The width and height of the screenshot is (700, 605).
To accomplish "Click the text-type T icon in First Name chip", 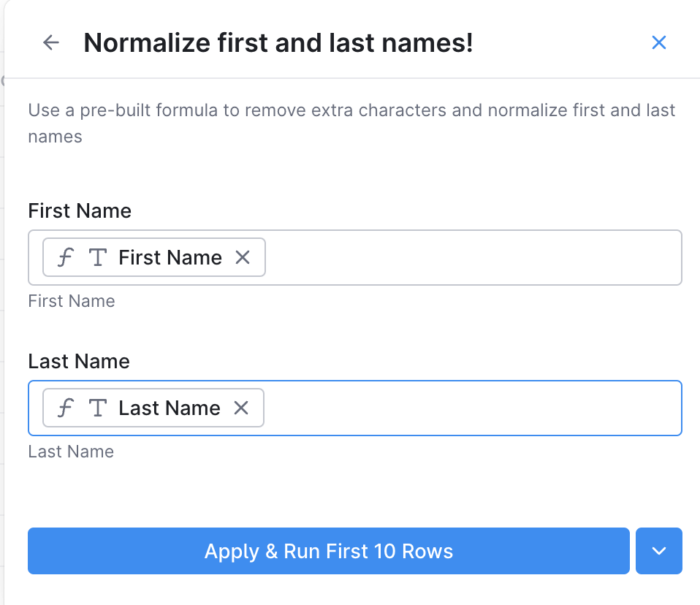I will [98, 257].
